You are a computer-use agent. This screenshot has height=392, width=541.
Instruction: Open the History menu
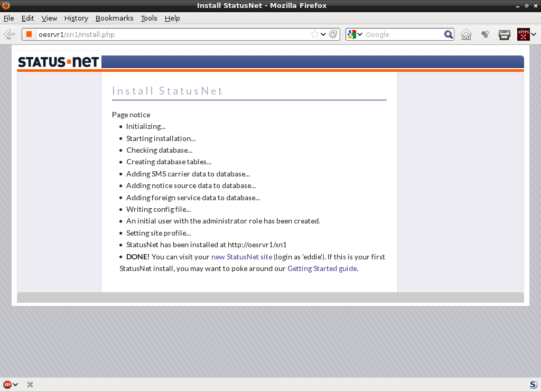(76, 18)
